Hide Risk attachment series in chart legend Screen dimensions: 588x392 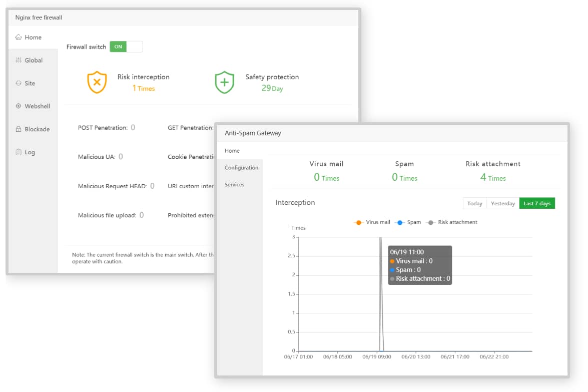pyautogui.click(x=451, y=222)
